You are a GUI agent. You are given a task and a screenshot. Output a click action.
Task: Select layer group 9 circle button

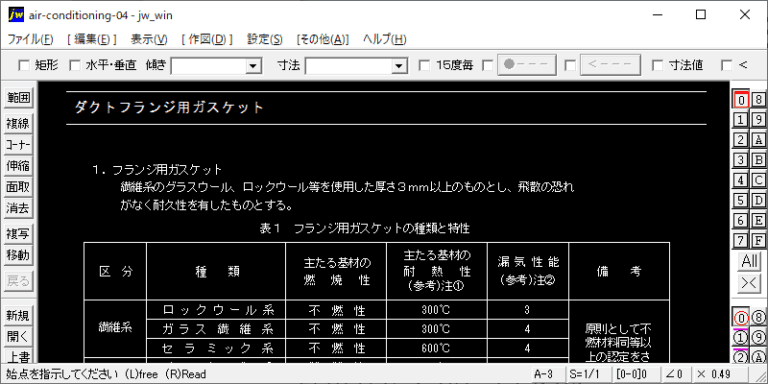[759, 338]
